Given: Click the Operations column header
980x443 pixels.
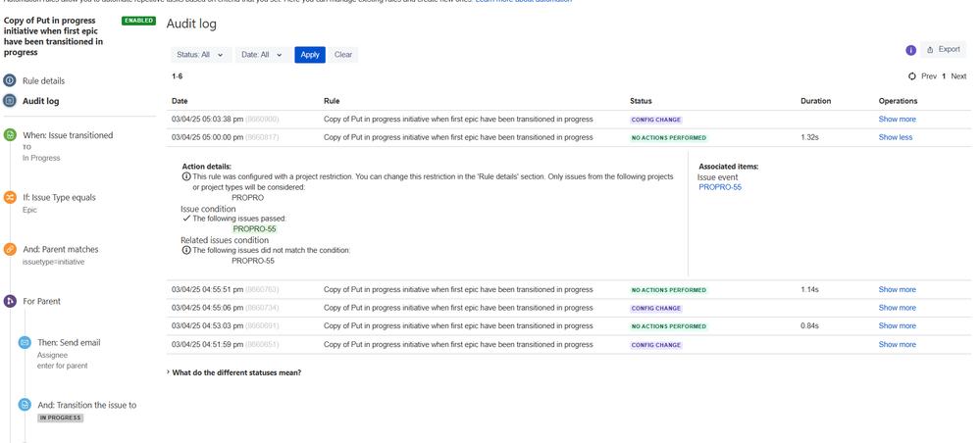Looking at the screenshot, I should click(x=899, y=101).
